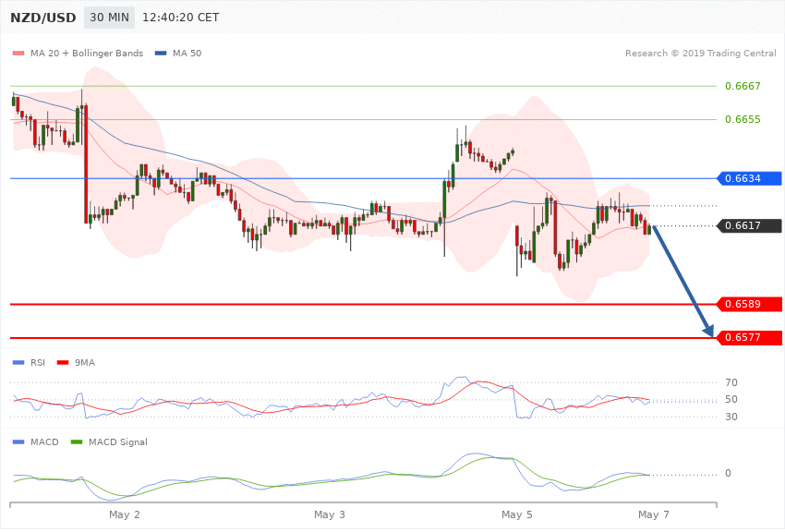
Task: Click the MA 50 legend color swatch
Action: click(161, 53)
